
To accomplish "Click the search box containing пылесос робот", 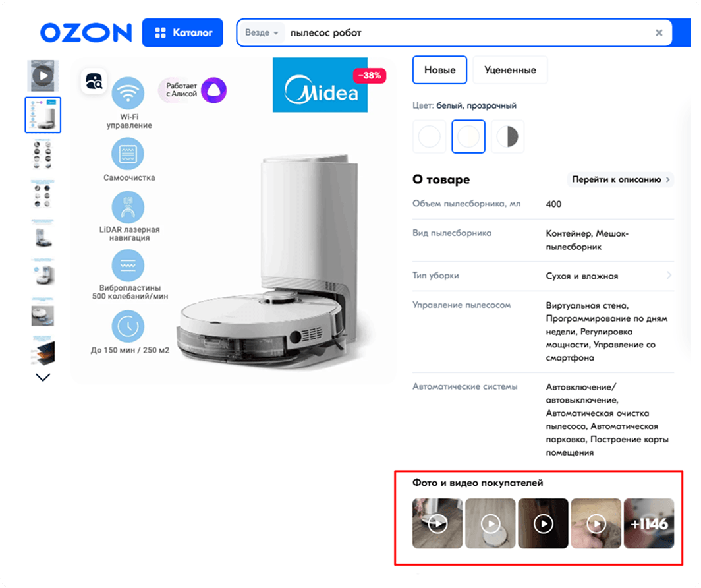I will click(454, 33).
